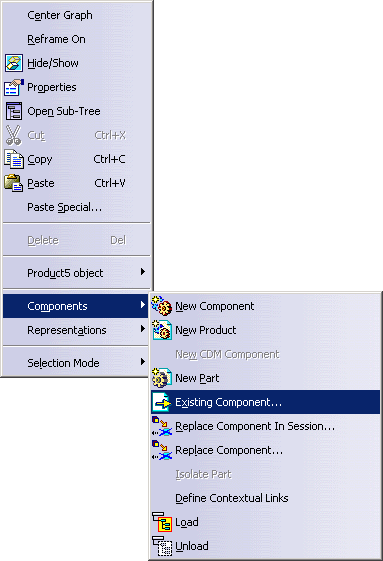Image resolution: width=383 pixels, height=561 pixels.
Task: Choose Replace Component… entry
Action: click(265, 450)
